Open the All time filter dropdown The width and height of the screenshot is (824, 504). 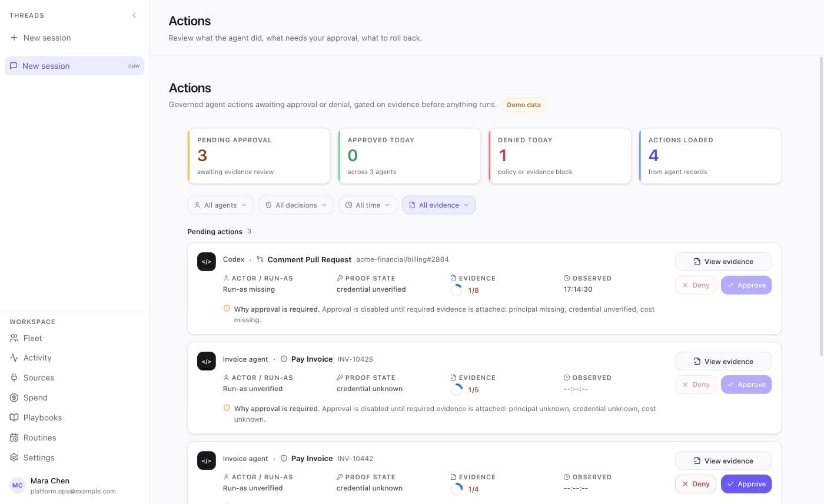[368, 205]
